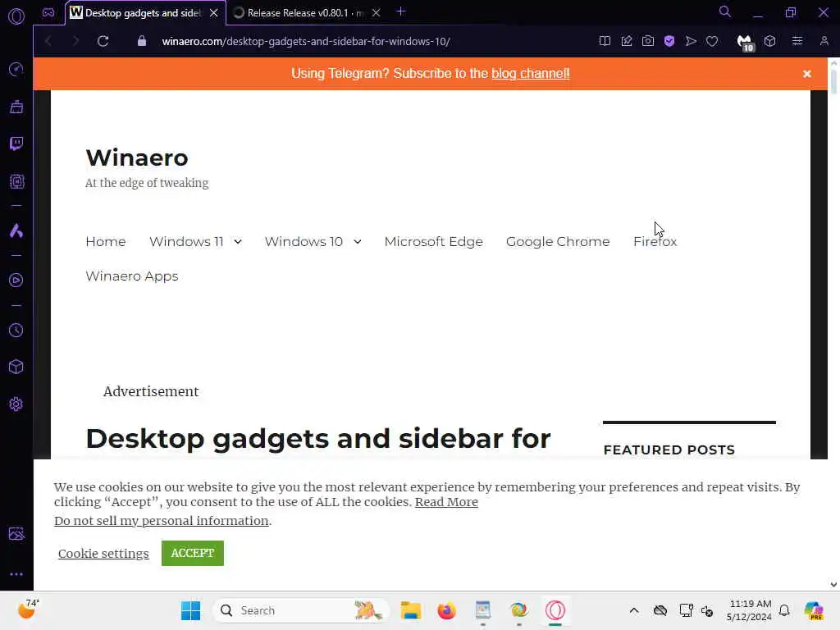Click the address bar URL field
The width and height of the screenshot is (840, 630).
tap(306, 41)
